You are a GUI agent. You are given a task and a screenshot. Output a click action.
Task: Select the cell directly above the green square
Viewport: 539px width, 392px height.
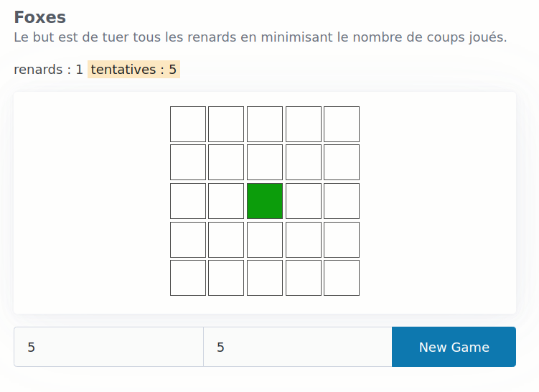coord(265,162)
